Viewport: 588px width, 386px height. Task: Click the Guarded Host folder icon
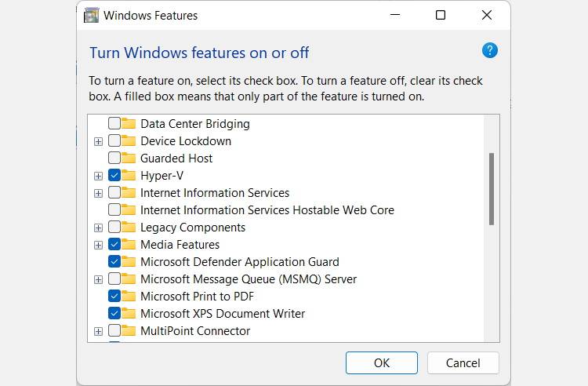pos(129,158)
